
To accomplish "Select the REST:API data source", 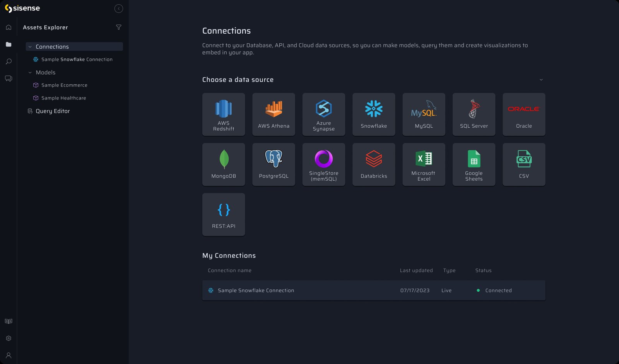I will [224, 215].
